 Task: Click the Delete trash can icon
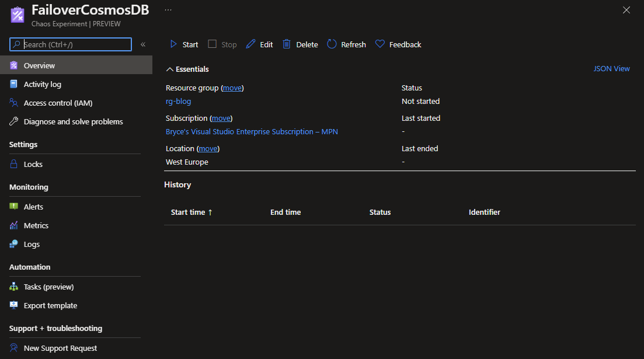click(287, 44)
